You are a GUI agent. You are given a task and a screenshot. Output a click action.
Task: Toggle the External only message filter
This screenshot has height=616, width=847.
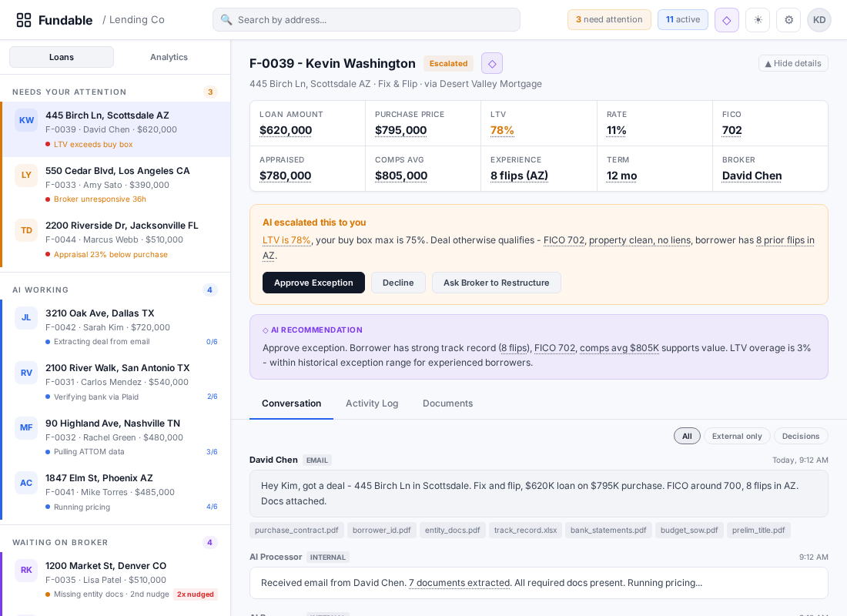tap(737, 436)
